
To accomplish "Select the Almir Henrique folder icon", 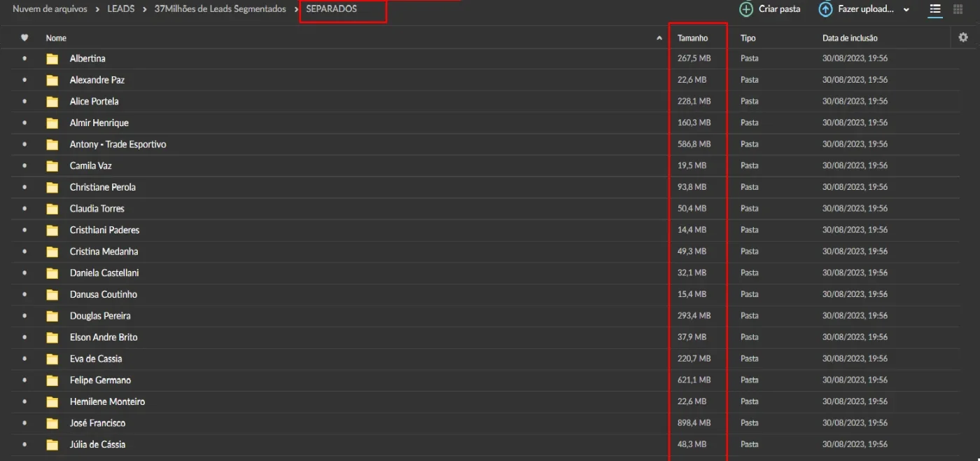I will click(52, 123).
